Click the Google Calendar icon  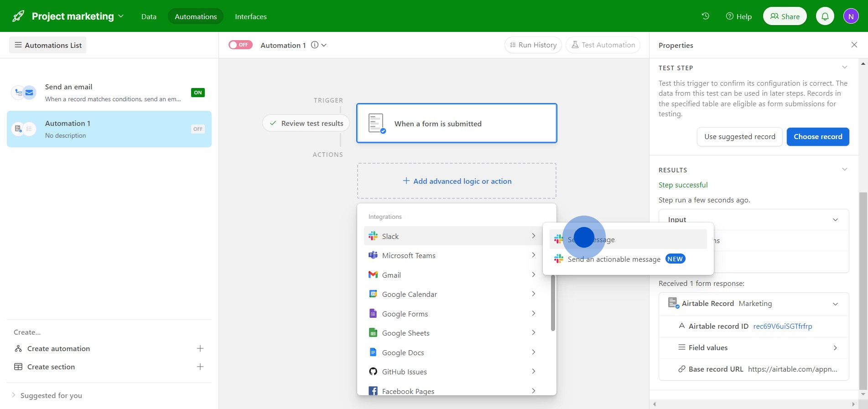pyautogui.click(x=373, y=294)
